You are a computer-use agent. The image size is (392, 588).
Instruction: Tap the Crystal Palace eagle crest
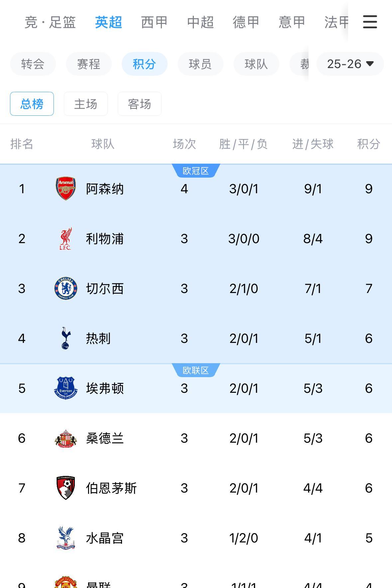tap(65, 538)
